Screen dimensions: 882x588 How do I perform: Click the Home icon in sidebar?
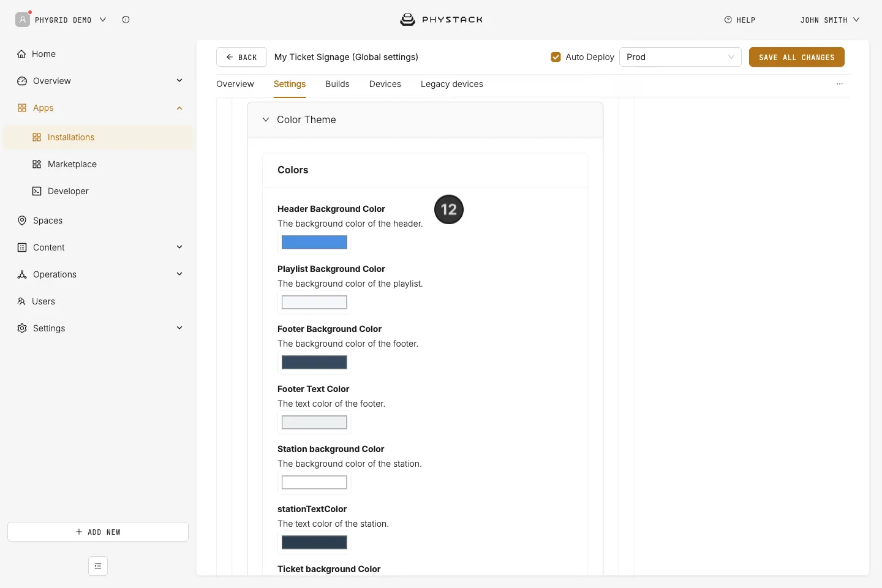(x=21, y=54)
